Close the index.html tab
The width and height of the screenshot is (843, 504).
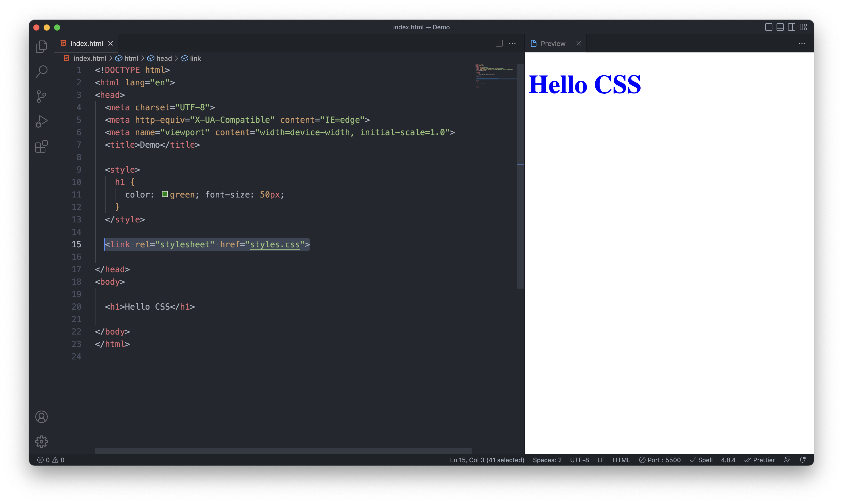click(x=110, y=44)
